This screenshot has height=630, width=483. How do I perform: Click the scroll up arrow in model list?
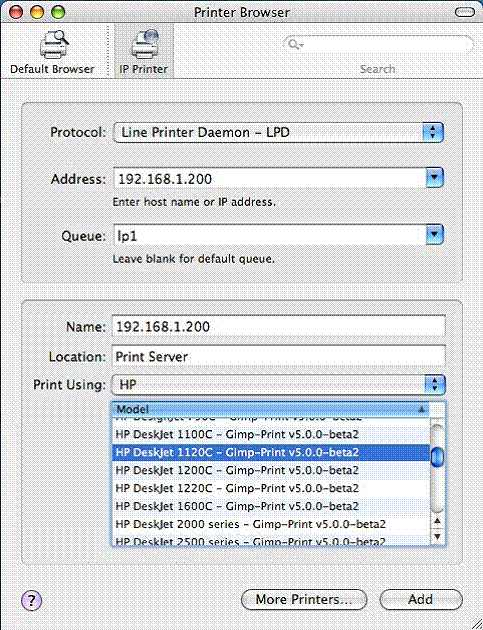438,522
